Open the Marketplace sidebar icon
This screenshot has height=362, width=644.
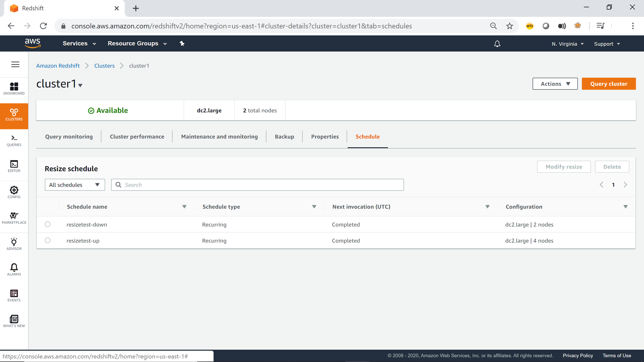click(14, 218)
